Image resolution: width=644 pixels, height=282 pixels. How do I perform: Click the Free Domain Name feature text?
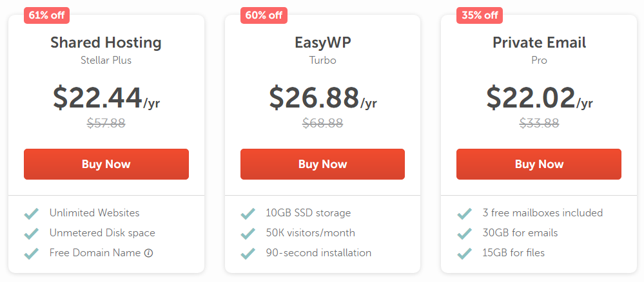coord(95,253)
